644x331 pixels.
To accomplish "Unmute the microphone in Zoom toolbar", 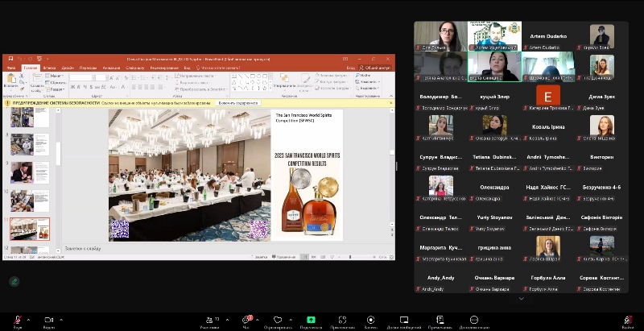I will click(x=17, y=320).
